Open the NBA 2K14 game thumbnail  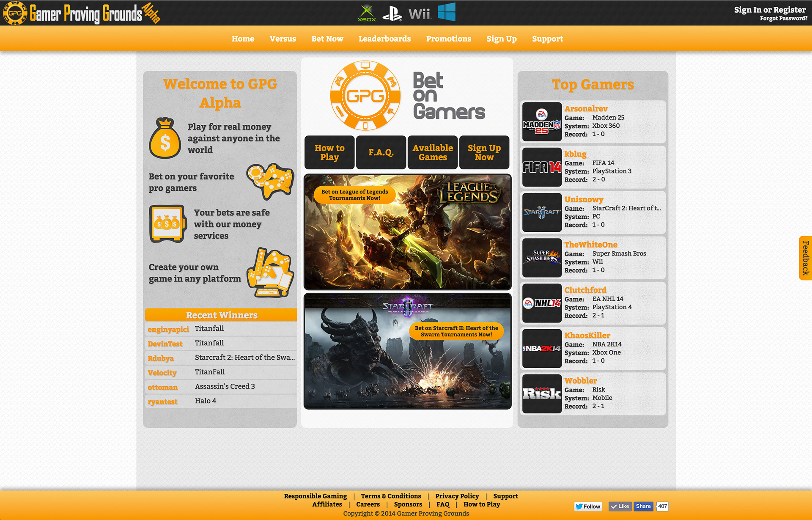coord(542,348)
